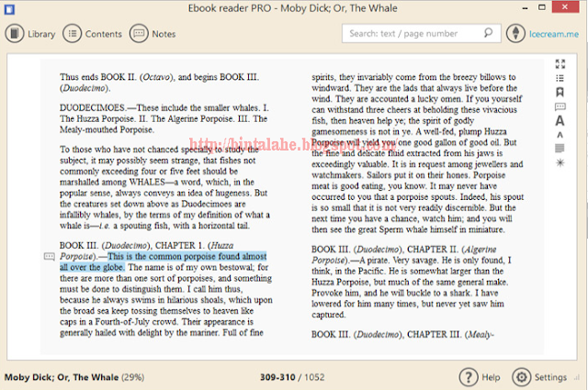The image size is (588, 390).
Task: Open Help
Action: click(480, 377)
